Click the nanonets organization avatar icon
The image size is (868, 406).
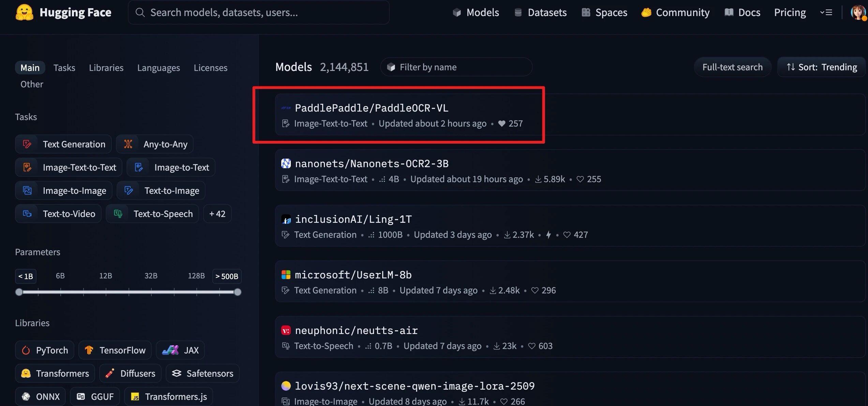286,163
